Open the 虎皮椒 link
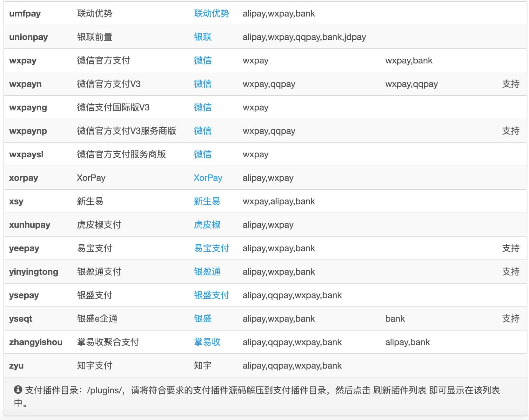The width and height of the screenshot is (529, 420). click(207, 225)
